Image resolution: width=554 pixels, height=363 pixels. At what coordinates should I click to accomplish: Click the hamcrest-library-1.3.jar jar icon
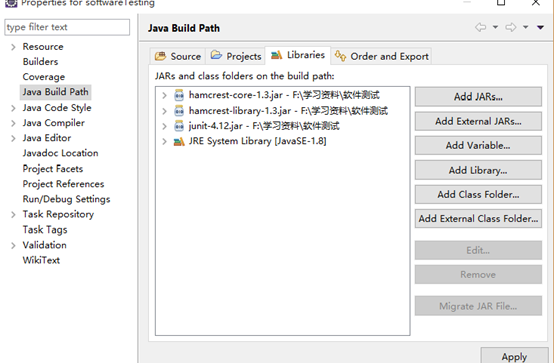pyautogui.click(x=179, y=111)
